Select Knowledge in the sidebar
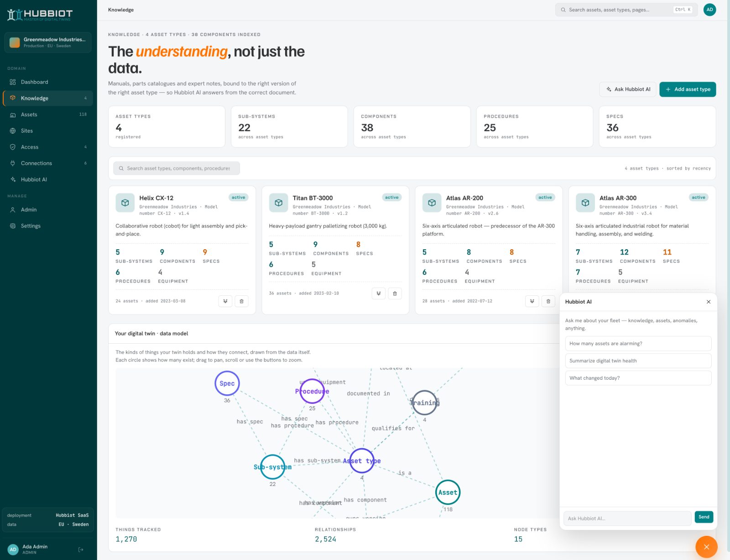The image size is (730, 560). point(48,98)
